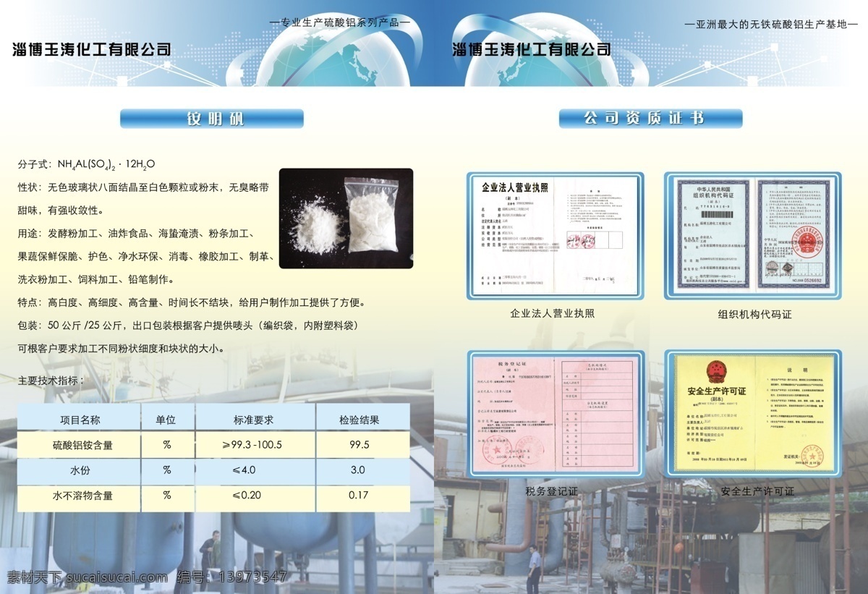Click the 单位 table header
This screenshot has width=868, height=594.
click(166, 420)
